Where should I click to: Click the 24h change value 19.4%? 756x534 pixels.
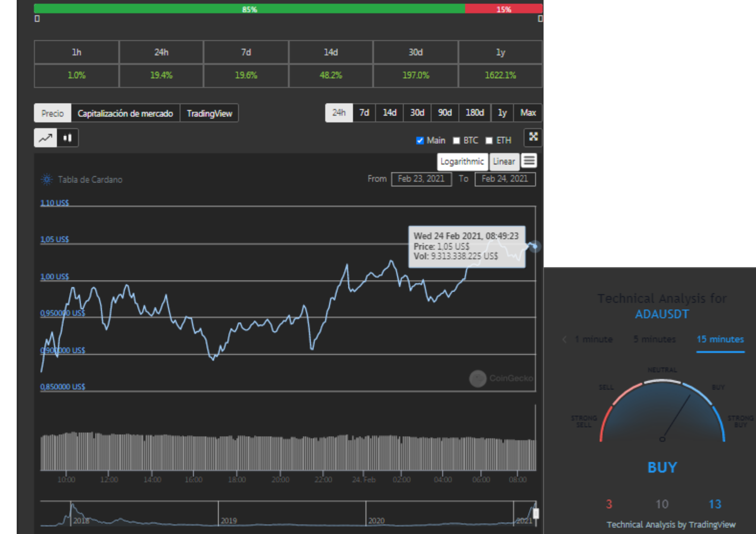point(161,75)
